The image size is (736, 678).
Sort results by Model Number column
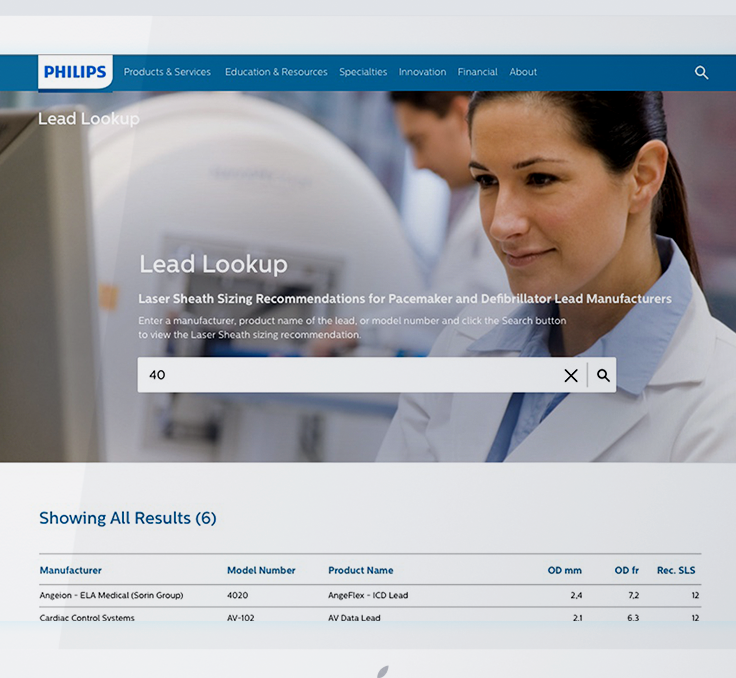pyautogui.click(x=261, y=570)
